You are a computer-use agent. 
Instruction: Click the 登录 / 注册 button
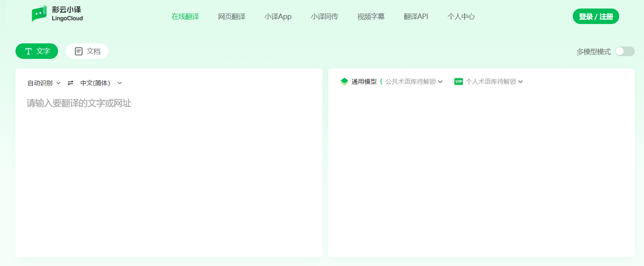pyautogui.click(x=596, y=17)
